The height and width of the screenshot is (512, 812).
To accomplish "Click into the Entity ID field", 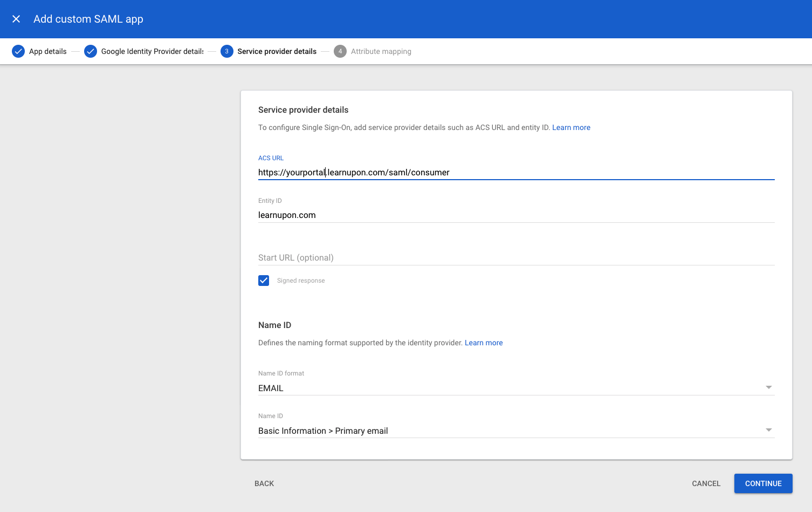I will coord(517,215).
